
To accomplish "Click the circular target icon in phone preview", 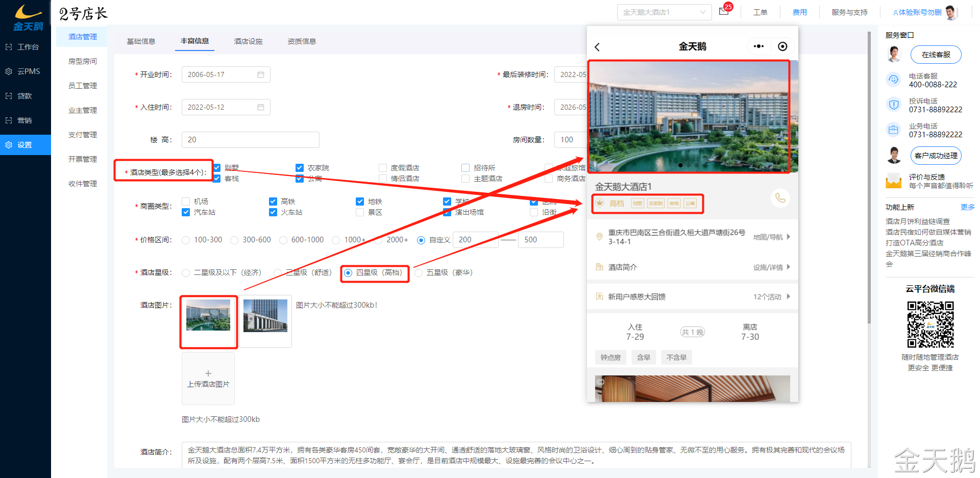I will [782, 46].
